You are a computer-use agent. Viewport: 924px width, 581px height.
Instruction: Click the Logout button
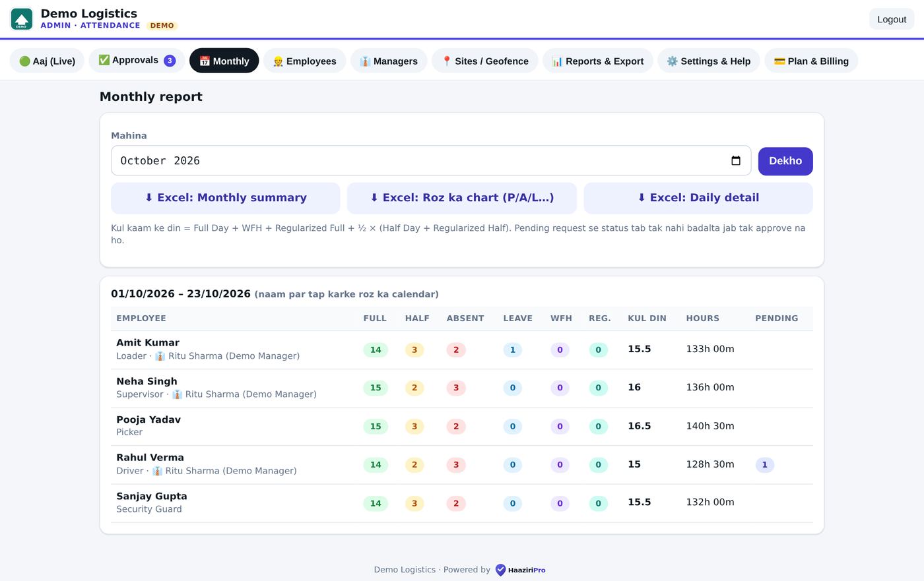coord(892,19)
